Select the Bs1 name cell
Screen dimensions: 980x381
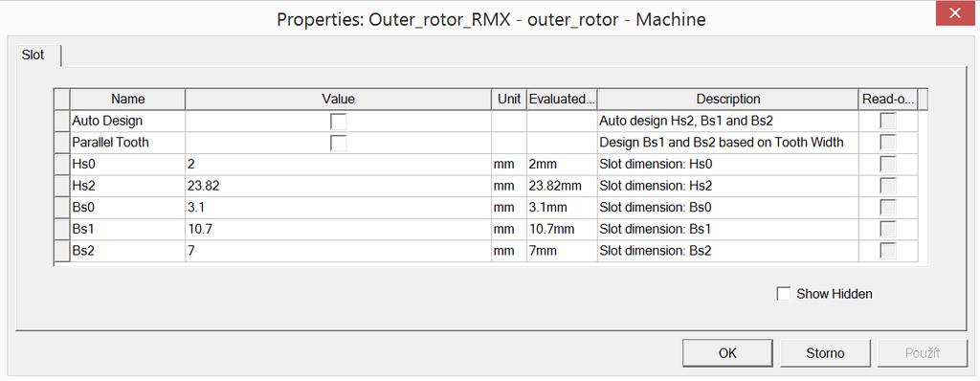click(x=127, y=229)
